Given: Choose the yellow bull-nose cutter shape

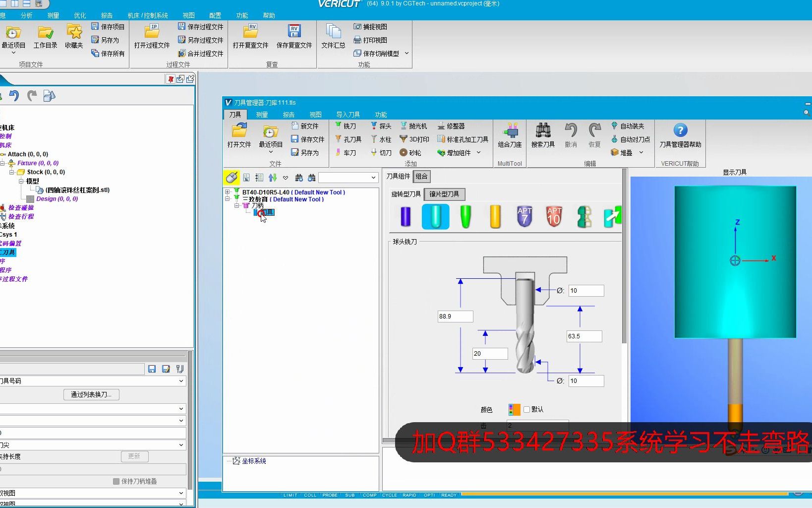Looking at the screenshot, I should pos(495,217).
